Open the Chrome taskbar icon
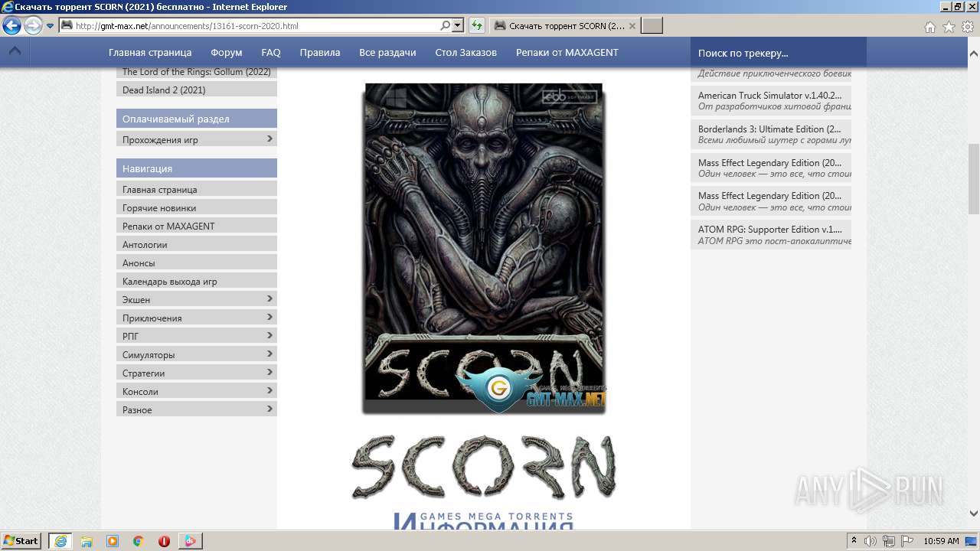980x551 pixels. click(x=139, y=541)
